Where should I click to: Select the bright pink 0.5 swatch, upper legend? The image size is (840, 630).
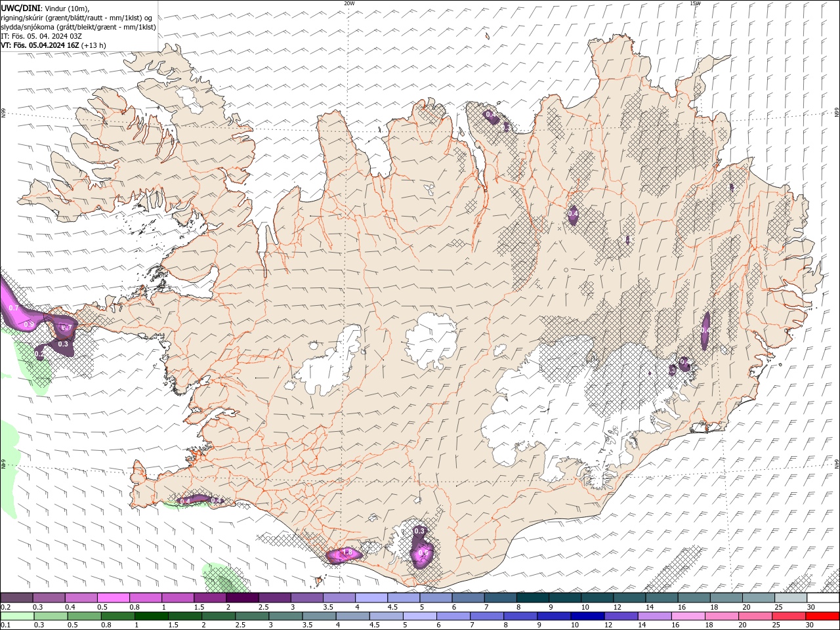point(114,598)
